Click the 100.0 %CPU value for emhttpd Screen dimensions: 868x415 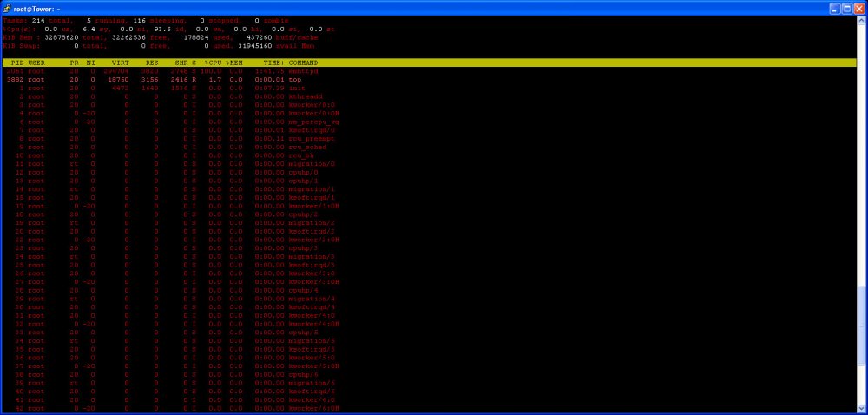click(x=211, y=71)
